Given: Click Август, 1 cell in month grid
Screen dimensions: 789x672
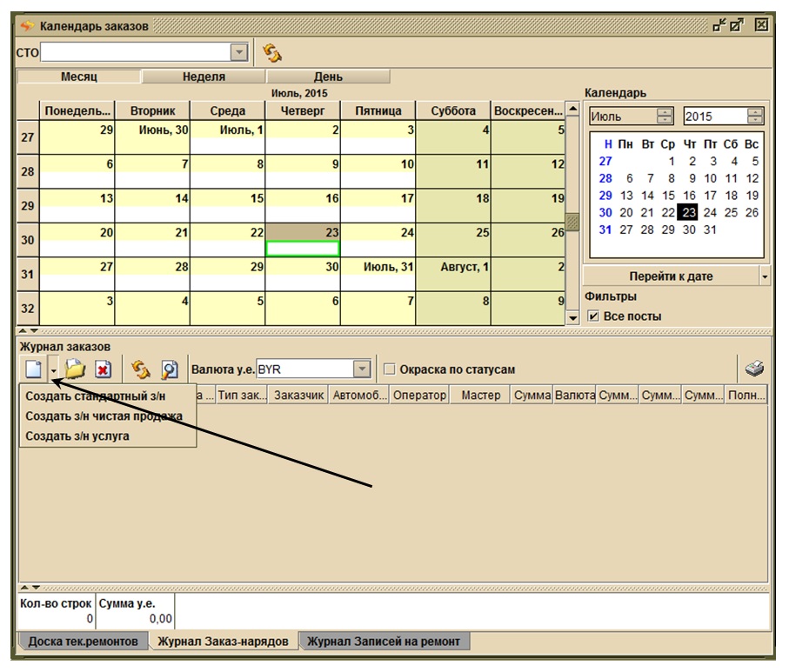Looking at the screenshot, I should coord(453,274).
